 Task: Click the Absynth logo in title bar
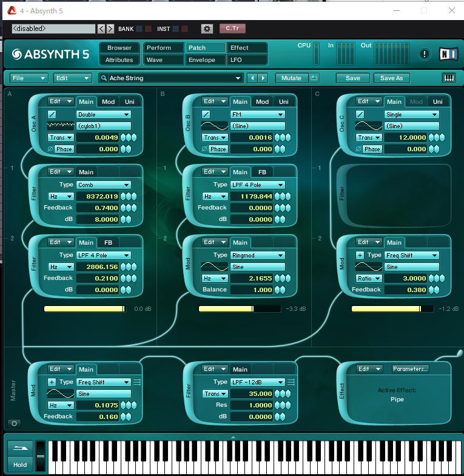(x=12, y=11)
